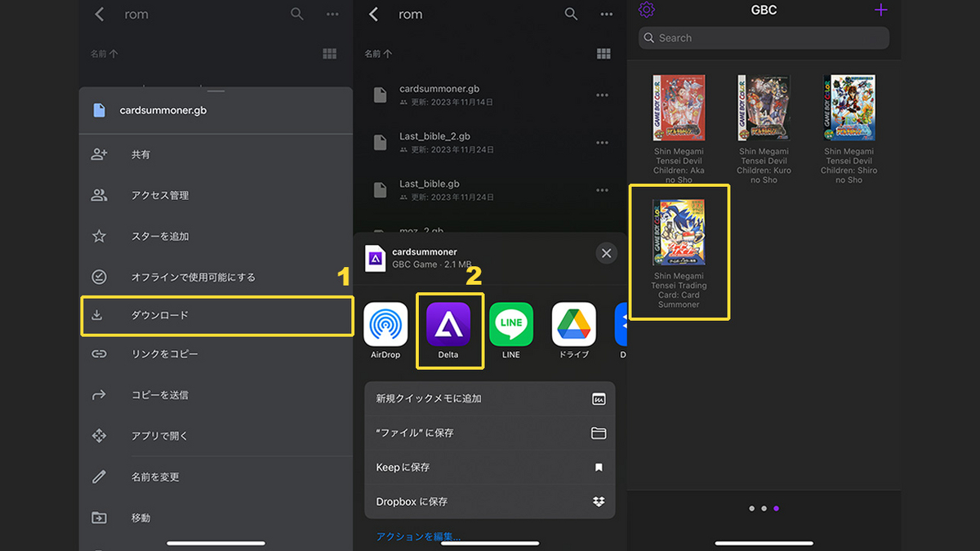Go back from rom folder in left panel
Image resolution: width=980 pixels, height=551 pixels.
pyautogui.click(x=100, y=14)
